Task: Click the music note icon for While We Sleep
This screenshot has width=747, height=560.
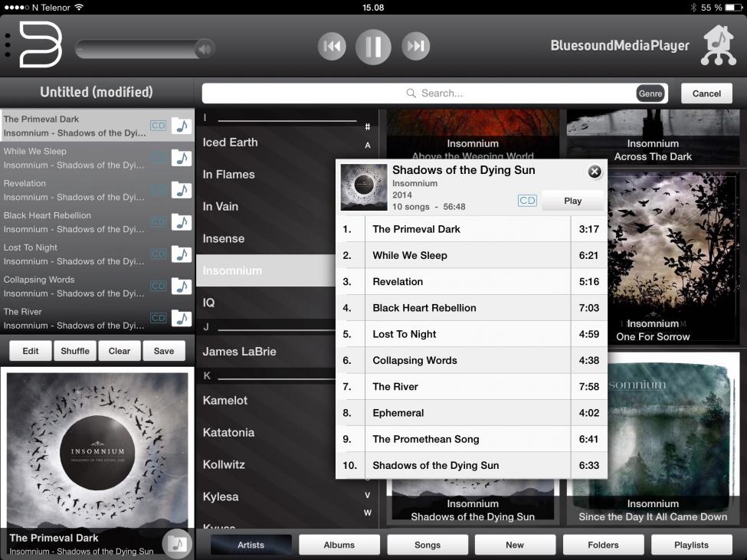Action: 182,158
